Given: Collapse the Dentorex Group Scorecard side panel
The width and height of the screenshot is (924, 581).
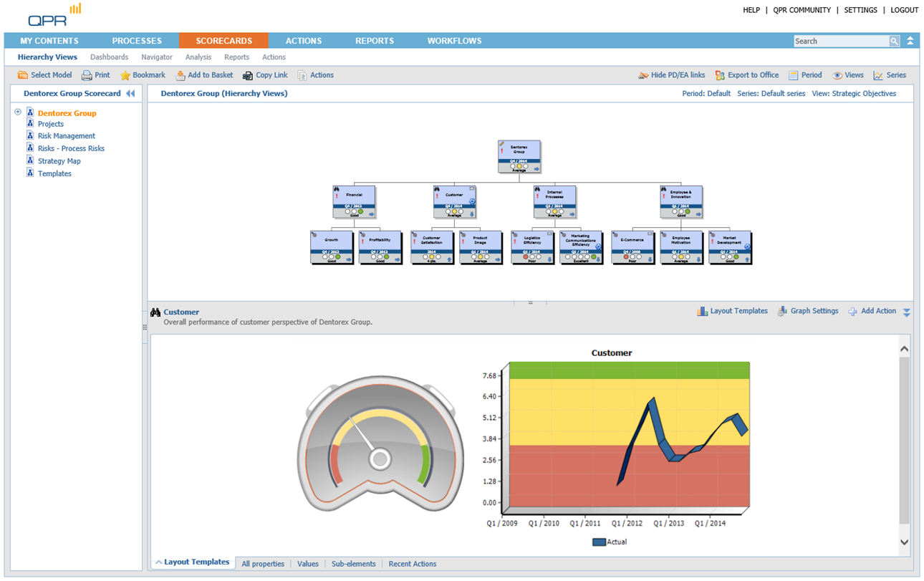Looking at the screenshot, I should click(130, 94).
